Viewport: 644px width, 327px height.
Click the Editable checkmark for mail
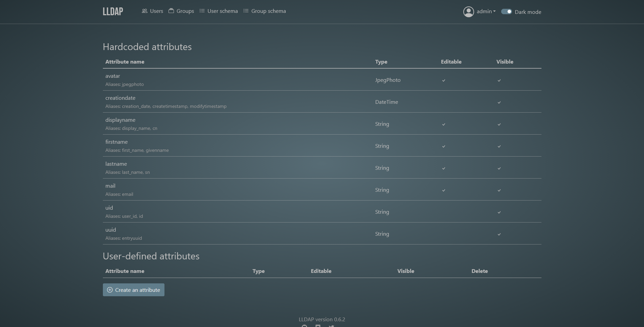tap(443, 190)
